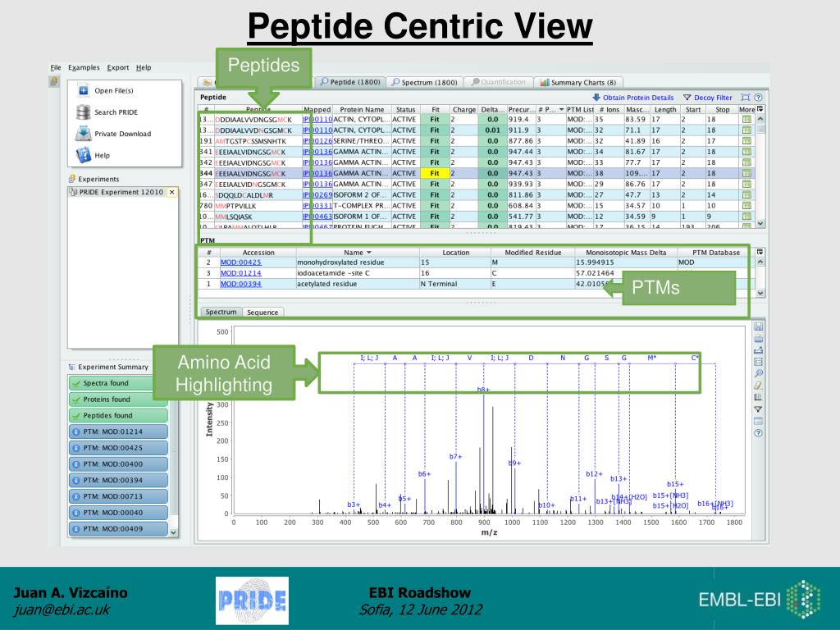Viewport: 840px width, 630px height.
Task: Switch to the Spectrum (1800) tab
Action: (424, 82)
